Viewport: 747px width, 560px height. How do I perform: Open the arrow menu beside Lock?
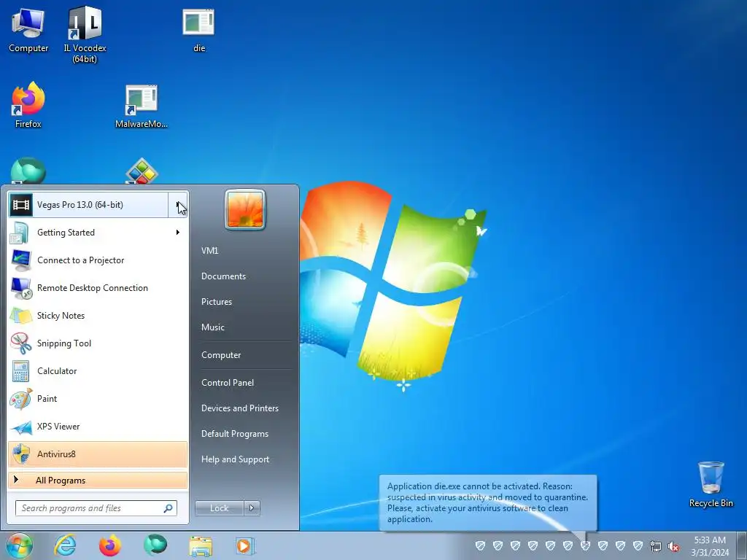(x=252, y=508)
